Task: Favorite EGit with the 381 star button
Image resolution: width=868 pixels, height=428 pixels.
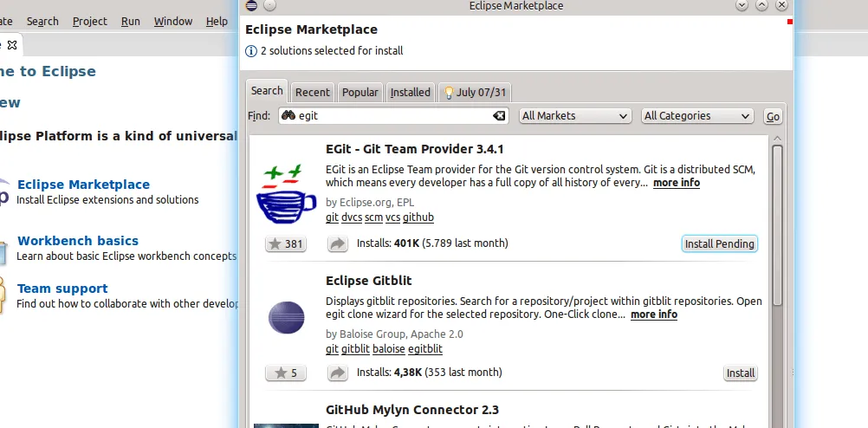Action: [x=285, y=244]
